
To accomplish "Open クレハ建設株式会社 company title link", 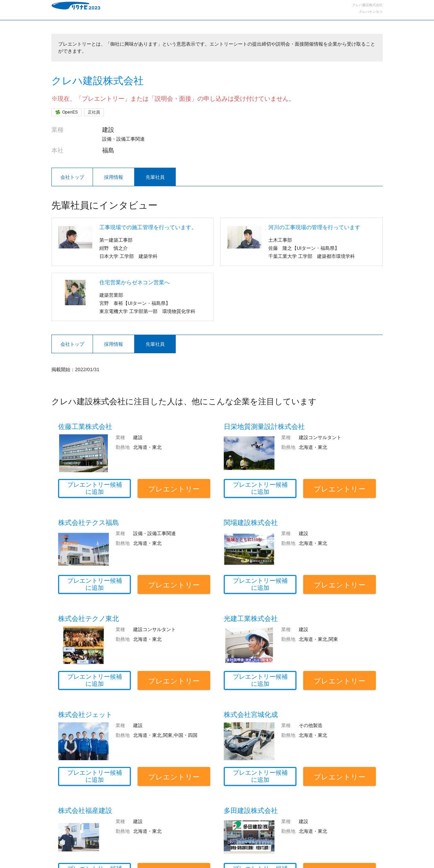I will (97, 81).
